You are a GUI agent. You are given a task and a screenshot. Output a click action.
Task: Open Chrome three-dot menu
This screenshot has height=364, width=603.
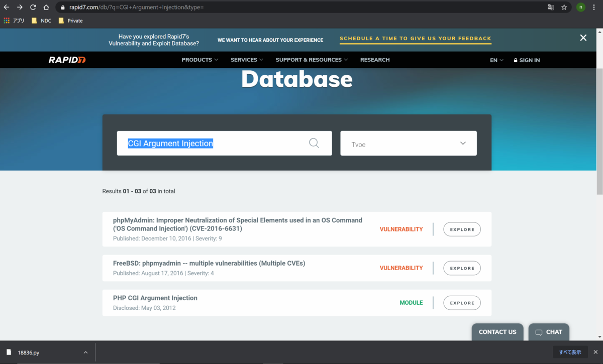pyautogui.click(x=594, y=8)
